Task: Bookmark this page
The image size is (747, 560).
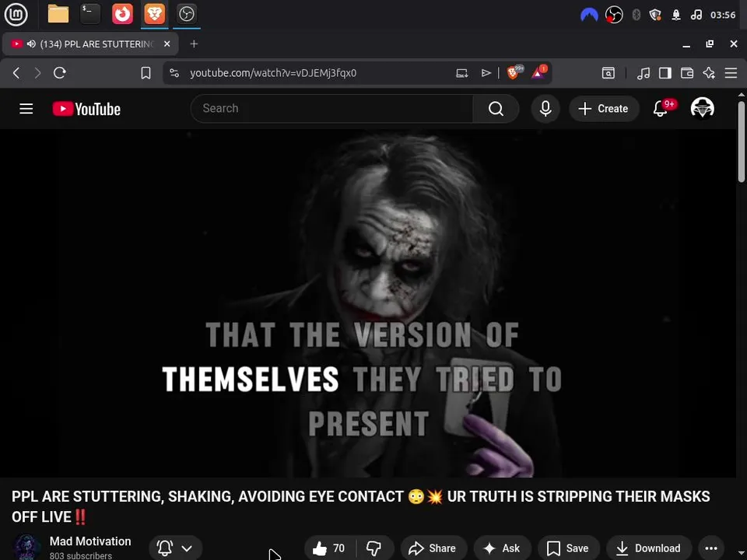Action: coord(146,73)
